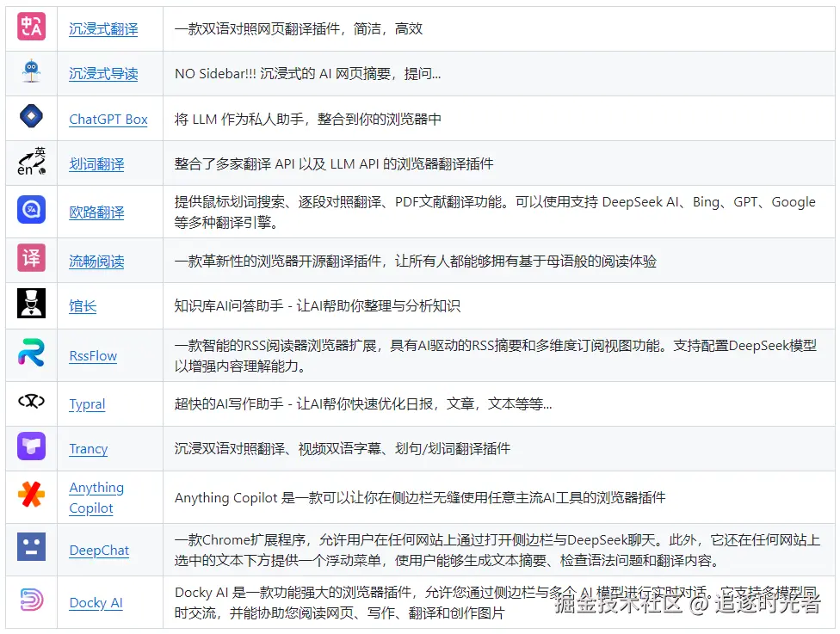Select text '沉浸双语对照翻译、视频双语字幕'

click(278, 449)
